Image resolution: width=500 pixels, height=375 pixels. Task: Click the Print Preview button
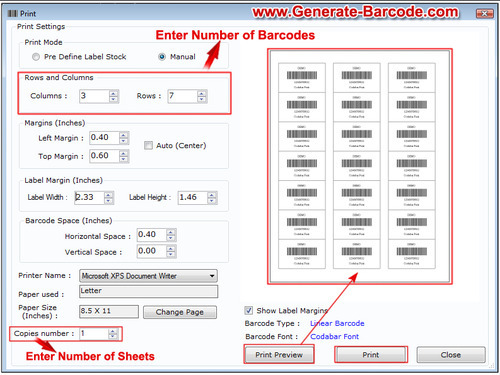(279, 355)
